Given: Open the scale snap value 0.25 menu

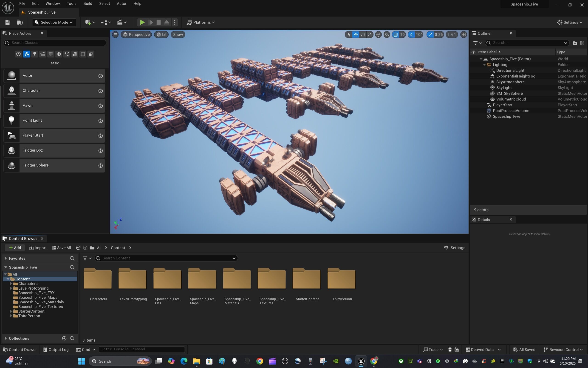Looking at the screenshot, I should tap(438, 34).
